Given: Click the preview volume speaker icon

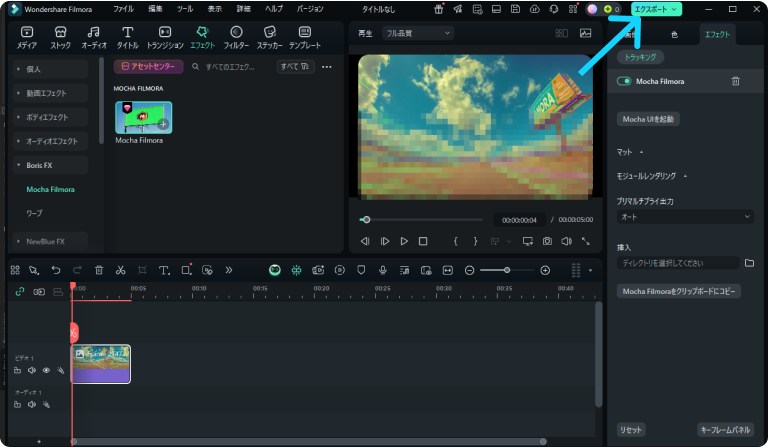Looking at the screenshot, I should 567,241.
